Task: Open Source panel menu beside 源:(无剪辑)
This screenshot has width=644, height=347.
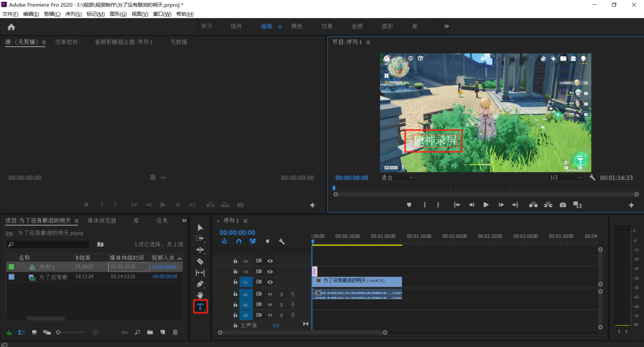Action: (x=44, y=43)
